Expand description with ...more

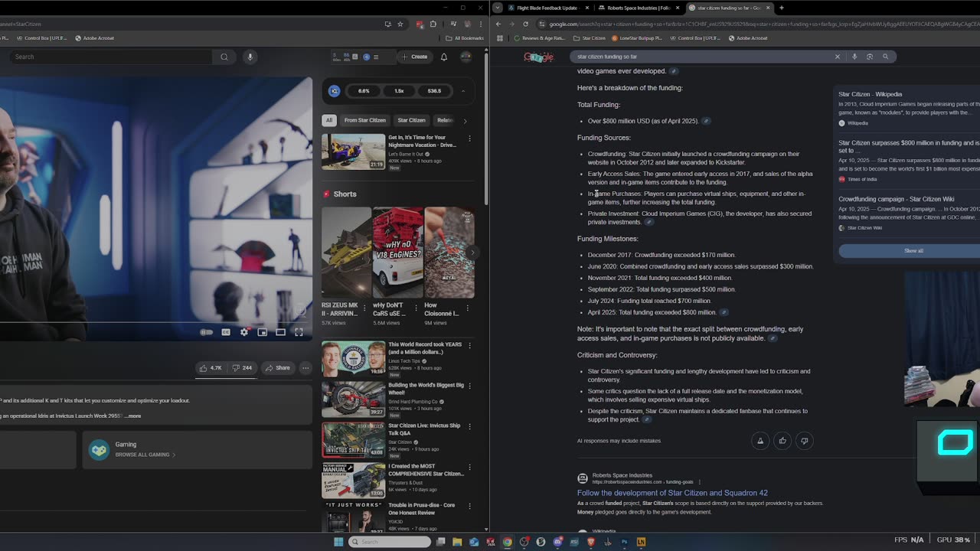pos(132,416)
